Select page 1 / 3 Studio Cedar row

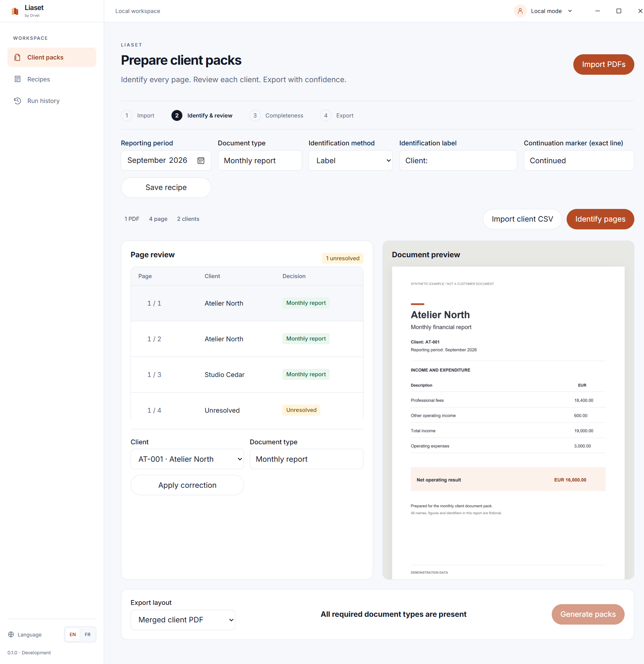(247, 375)
